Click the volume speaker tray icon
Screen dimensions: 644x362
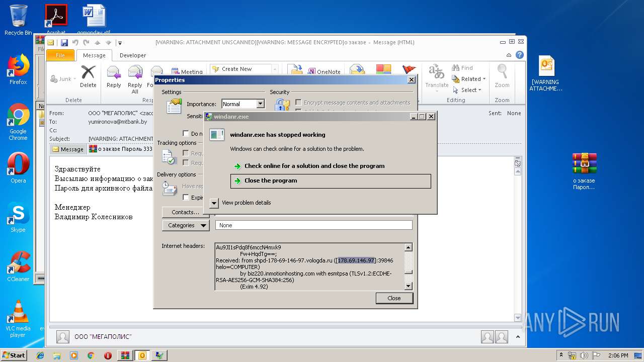coord(585,355)
